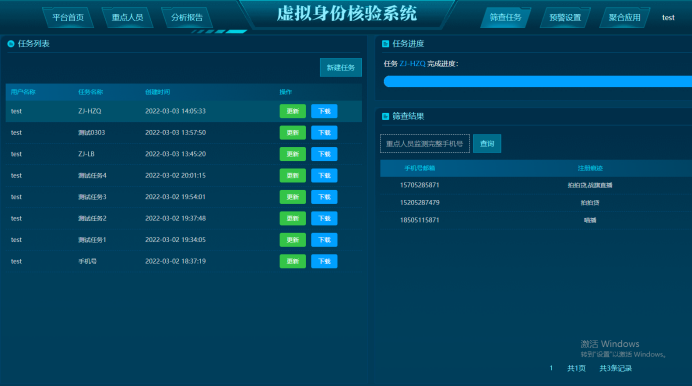Switch to the 重点人员 tab

(127, 18)
